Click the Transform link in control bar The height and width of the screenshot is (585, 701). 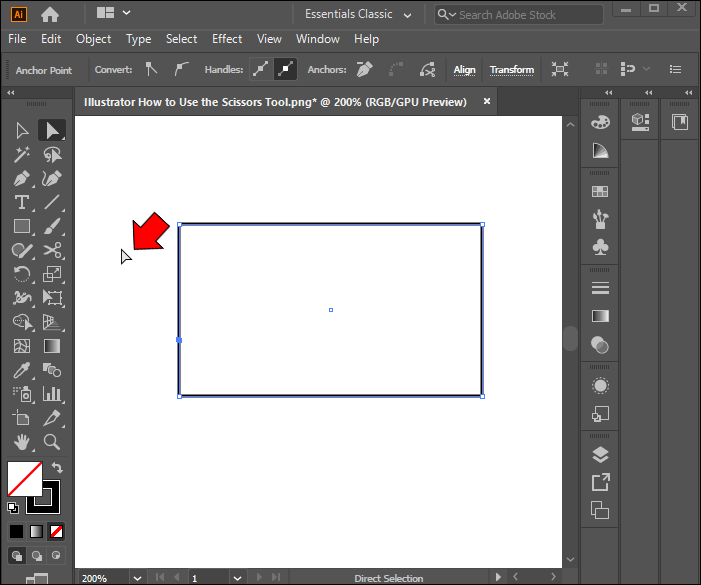tap(512, 70)
